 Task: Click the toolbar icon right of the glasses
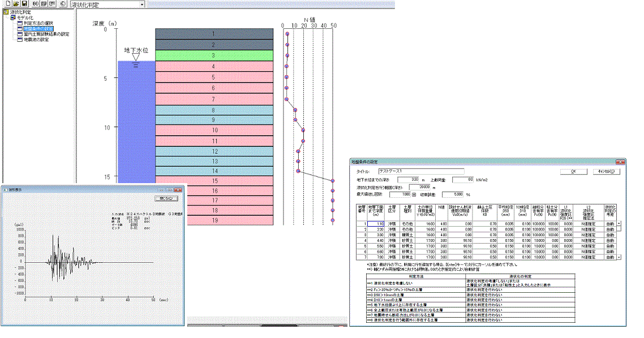click(43, 4)
